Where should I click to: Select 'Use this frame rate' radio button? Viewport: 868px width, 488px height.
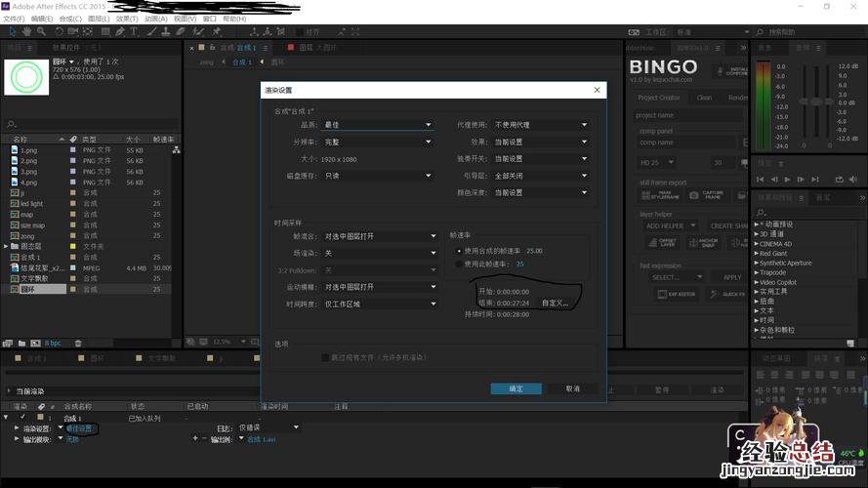[x=458, y=264]
